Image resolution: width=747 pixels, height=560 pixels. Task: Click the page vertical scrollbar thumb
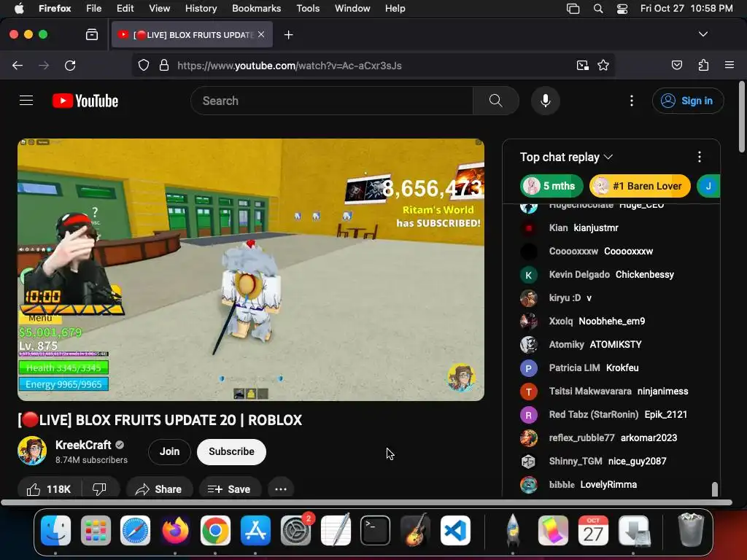tap(742, 117)
